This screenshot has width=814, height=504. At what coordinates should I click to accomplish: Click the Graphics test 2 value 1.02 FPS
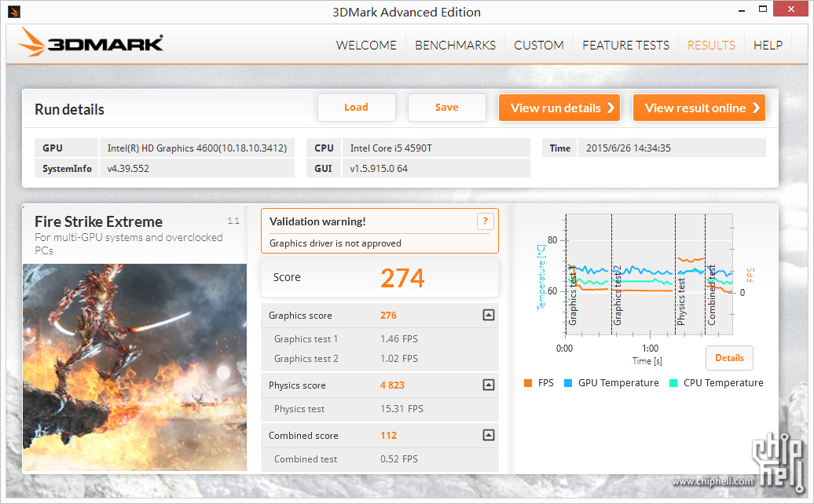[x=398, y=359]
